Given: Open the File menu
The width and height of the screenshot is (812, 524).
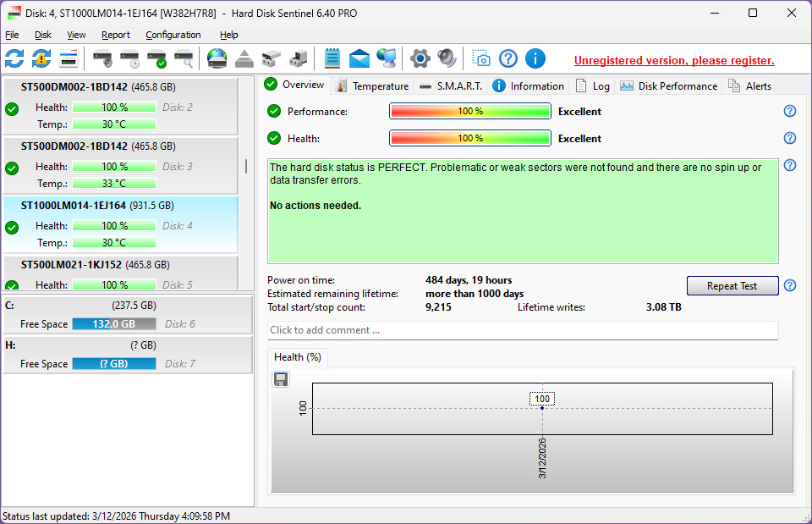Looking at the screenshot, I should (12, 35).
